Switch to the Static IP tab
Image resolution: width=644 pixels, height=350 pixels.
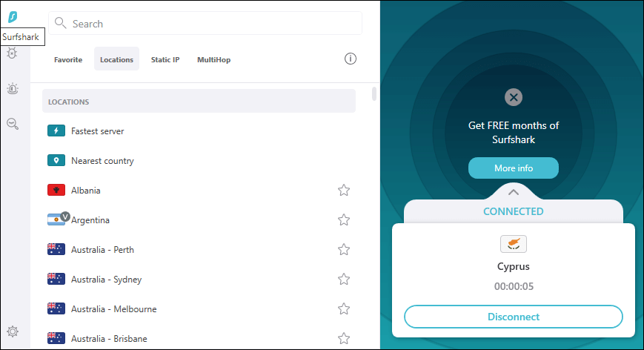(165, 59)
